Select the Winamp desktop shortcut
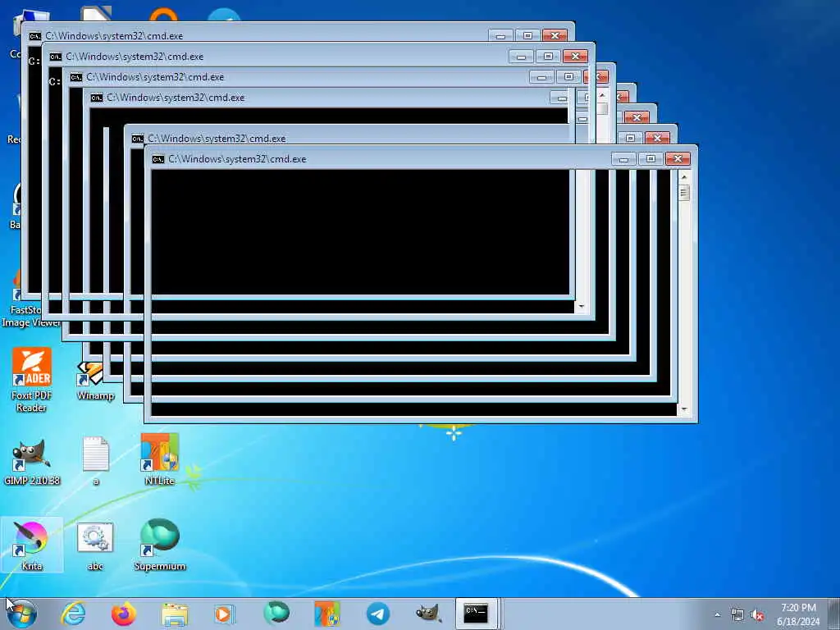The image size is (840, 630). tap(95, 382)
